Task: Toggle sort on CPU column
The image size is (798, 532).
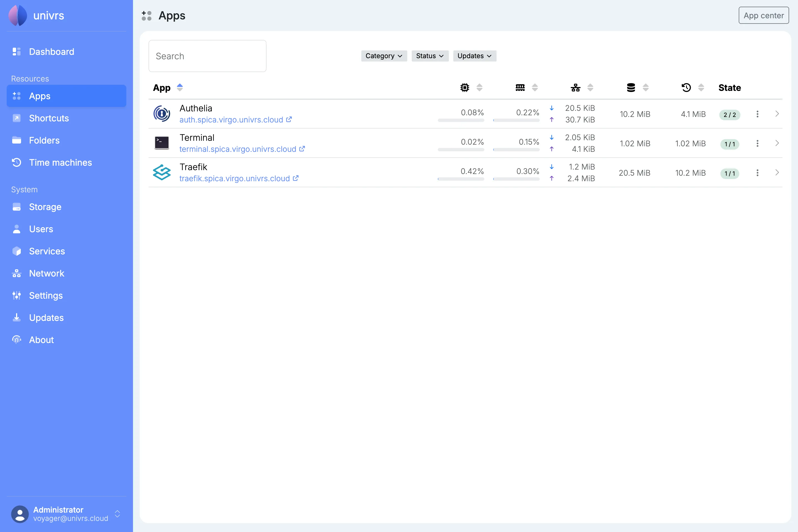Action: click(479, 88)
